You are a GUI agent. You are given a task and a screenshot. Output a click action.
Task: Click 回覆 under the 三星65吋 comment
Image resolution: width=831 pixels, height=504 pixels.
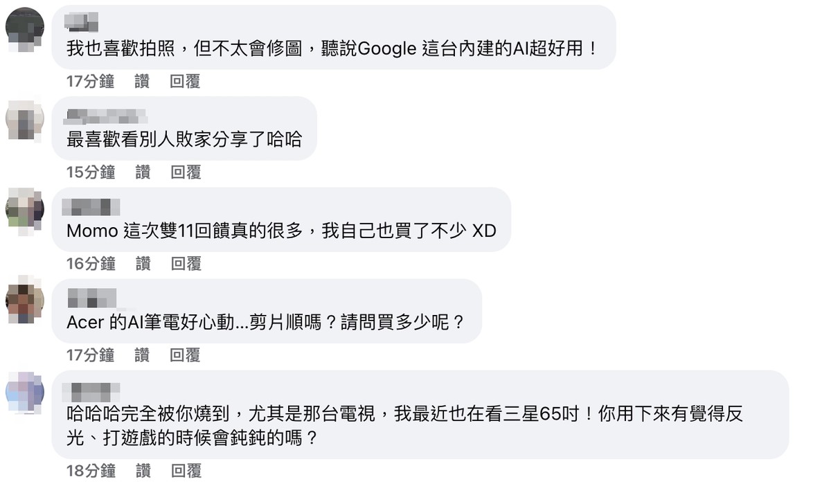pos(184,471)
